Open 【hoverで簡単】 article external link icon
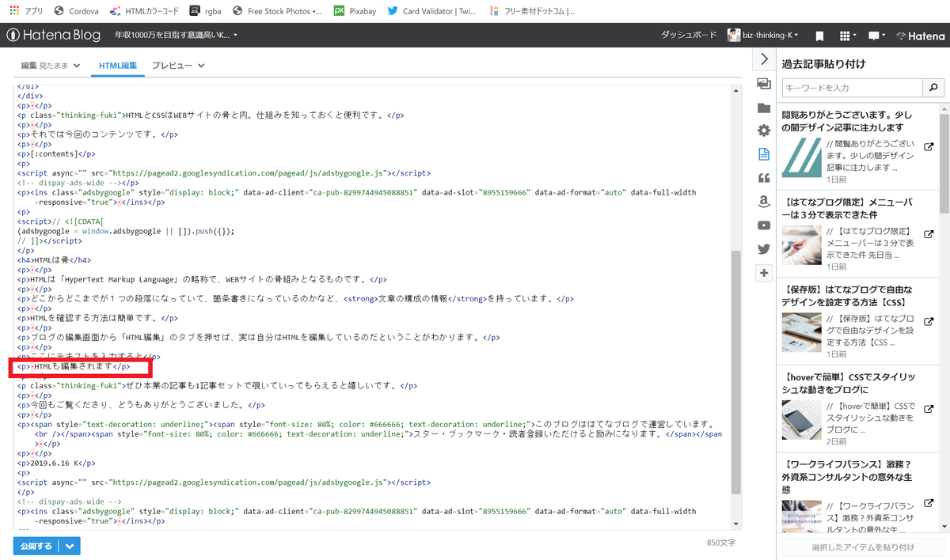 click(929, 410)
